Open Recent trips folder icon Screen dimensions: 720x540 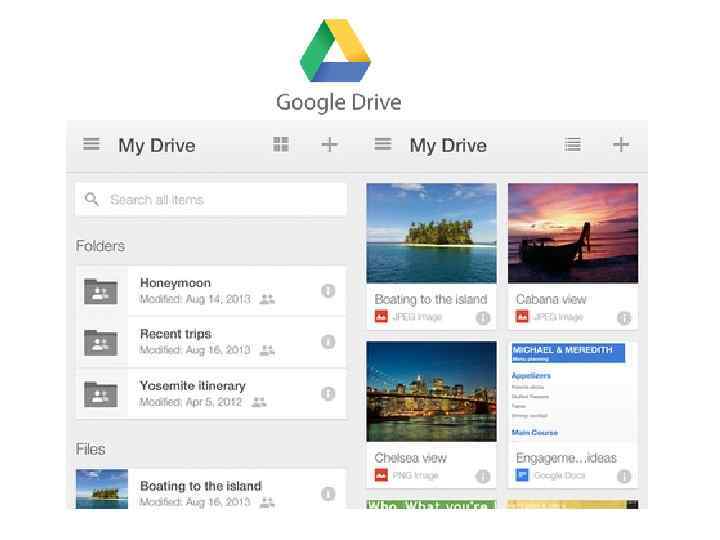coord(101,343)
